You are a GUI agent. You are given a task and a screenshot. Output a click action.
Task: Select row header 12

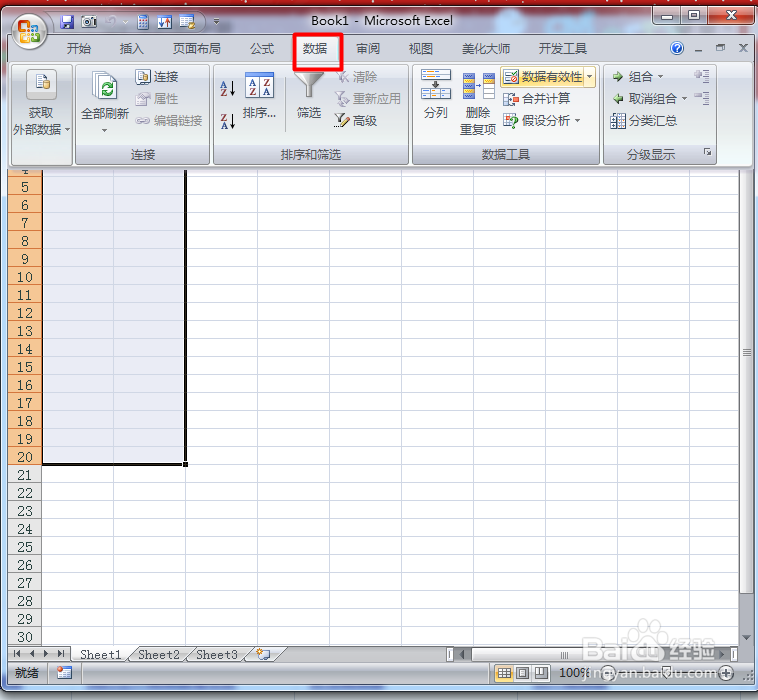(25, 313)
